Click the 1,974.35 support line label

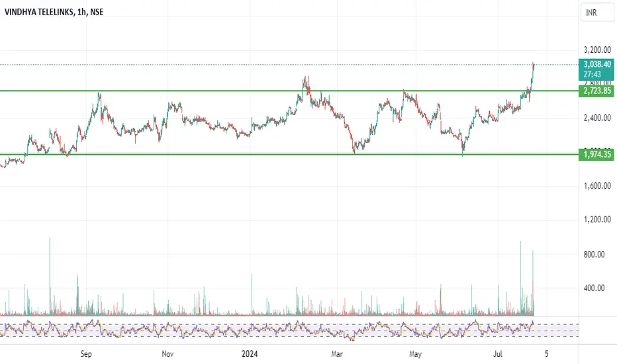coord(596,154)
